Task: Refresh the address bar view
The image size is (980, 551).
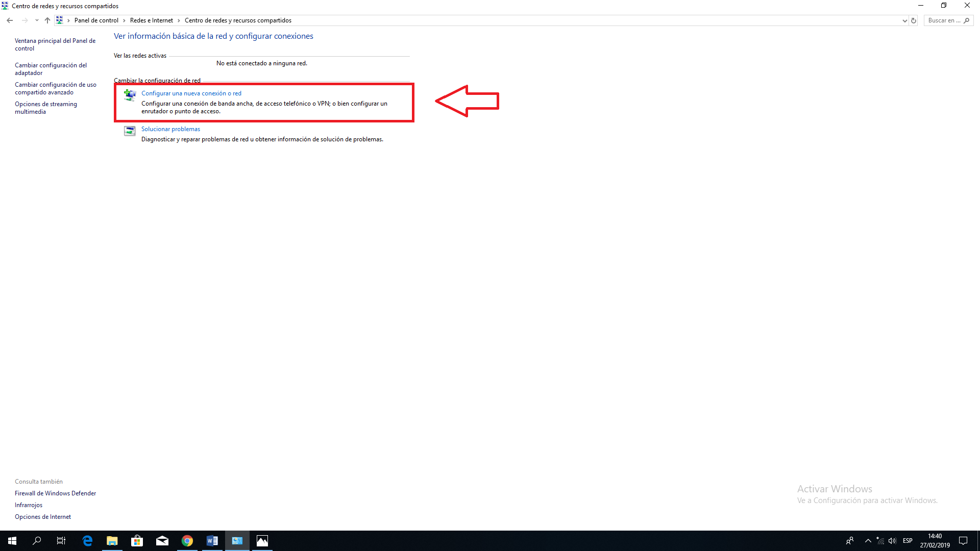Action: click(x=914, y=20)
